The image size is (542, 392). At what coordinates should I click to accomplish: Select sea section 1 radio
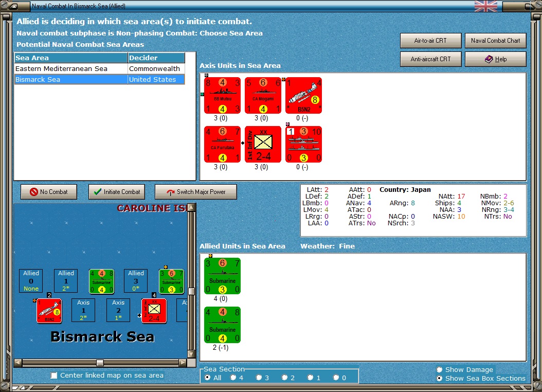311,378
